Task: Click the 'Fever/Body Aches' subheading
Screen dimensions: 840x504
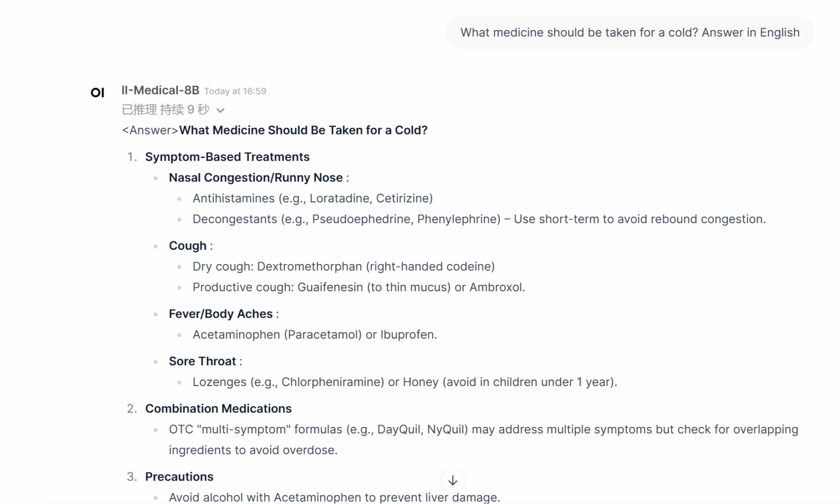Action: [x=220, y=314]
